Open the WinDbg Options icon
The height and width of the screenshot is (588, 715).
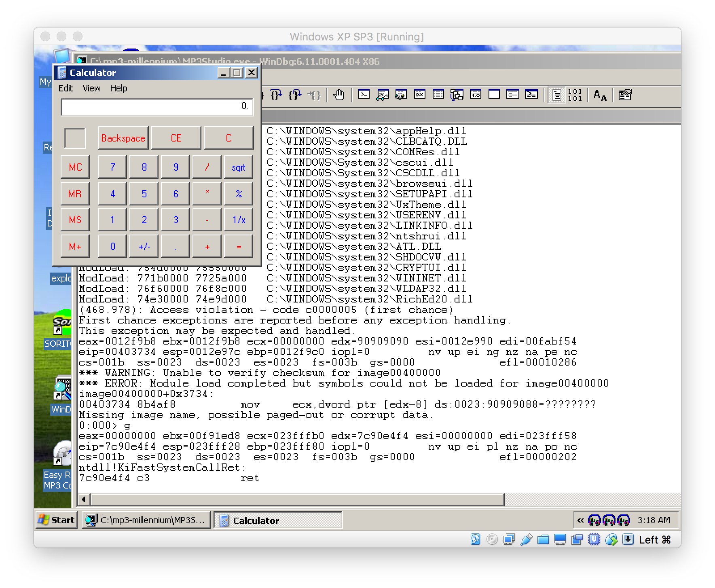click(x=625, y=95)
